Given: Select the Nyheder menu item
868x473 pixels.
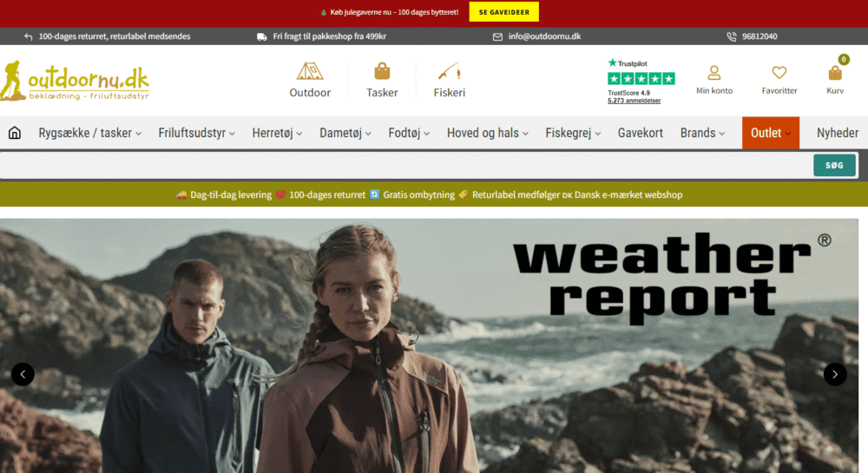Looking at the screenshot, I should tap(837, 133).
